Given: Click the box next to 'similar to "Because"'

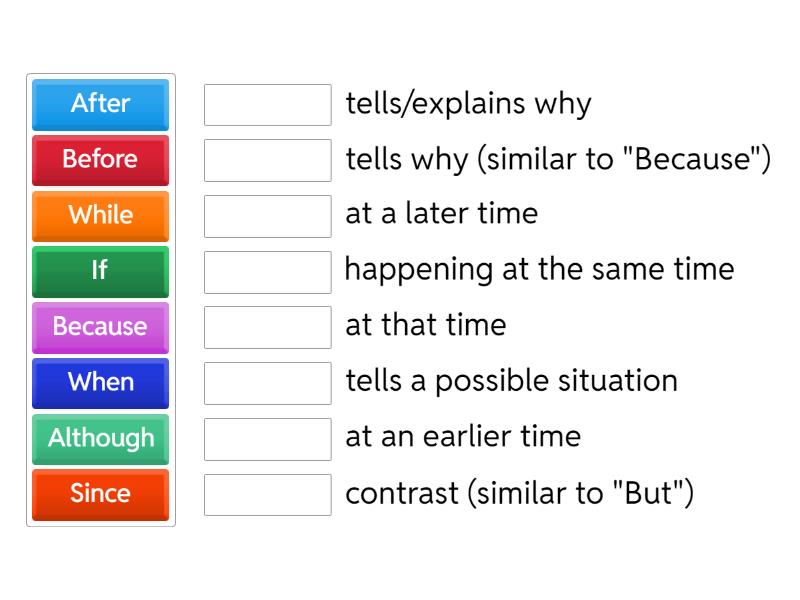Looking at the screenshot, I should 267,160.
